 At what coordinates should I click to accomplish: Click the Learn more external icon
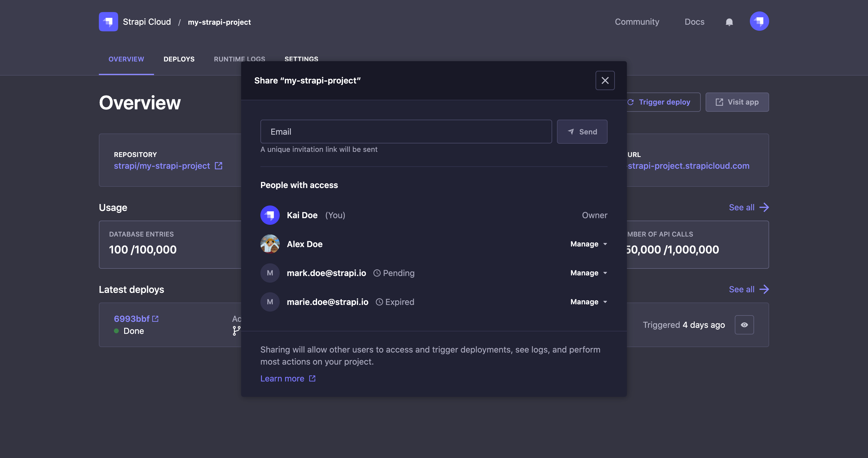[x=312, y=378]
